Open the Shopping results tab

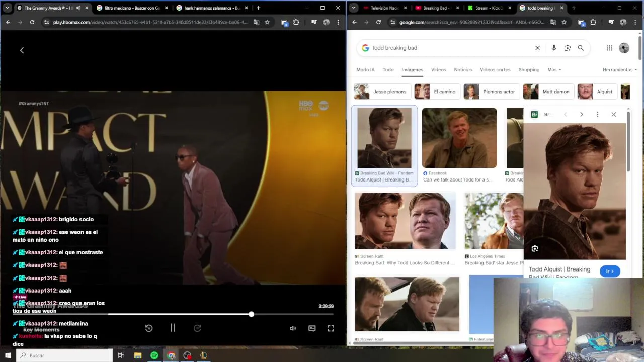529,70
